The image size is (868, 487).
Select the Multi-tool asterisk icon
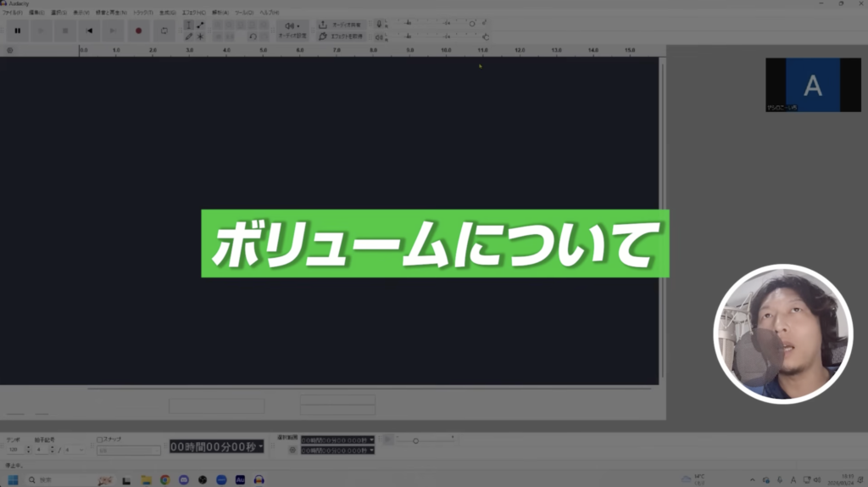point(200,36)
